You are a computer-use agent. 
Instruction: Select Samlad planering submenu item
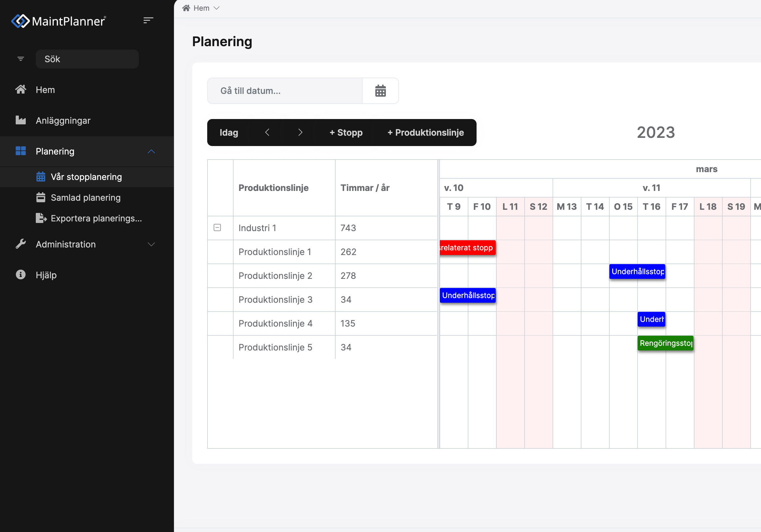[85, 198]
